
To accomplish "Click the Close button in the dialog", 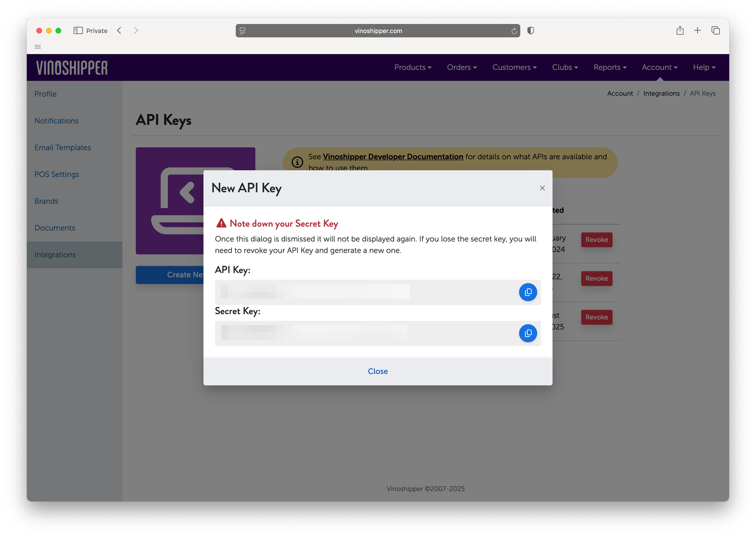I will [x=378, y=371].
